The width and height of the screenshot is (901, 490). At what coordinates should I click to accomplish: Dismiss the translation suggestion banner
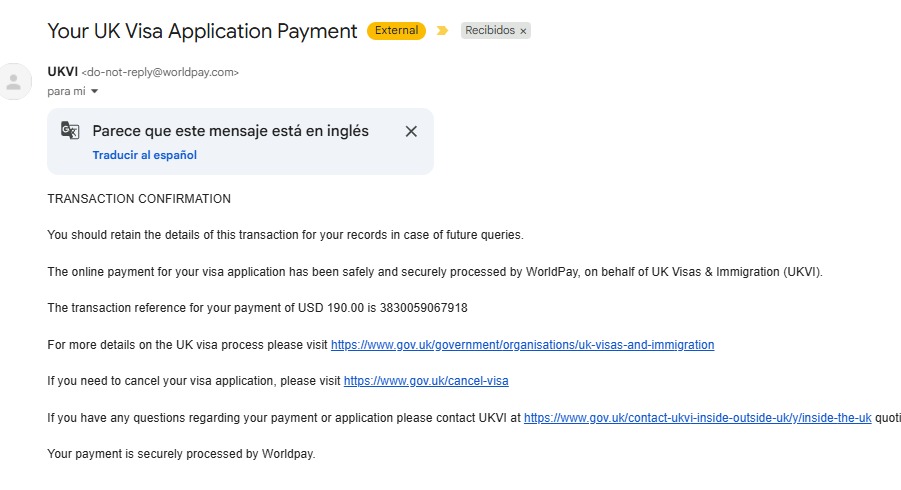click(x=411, y=132)
